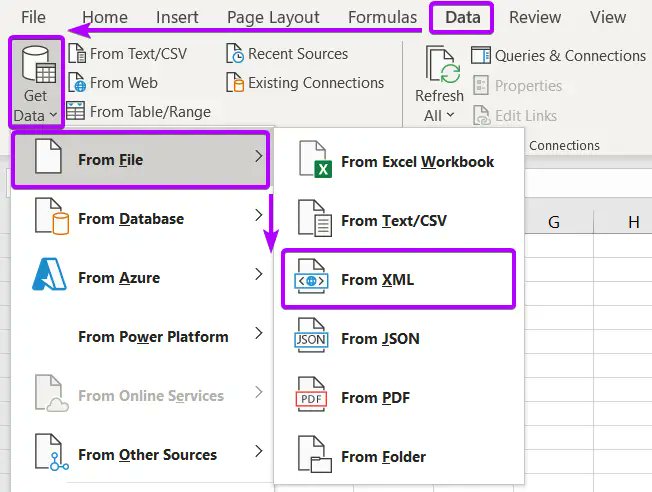Expand the From File submenu chevron

tap(259, 156)
